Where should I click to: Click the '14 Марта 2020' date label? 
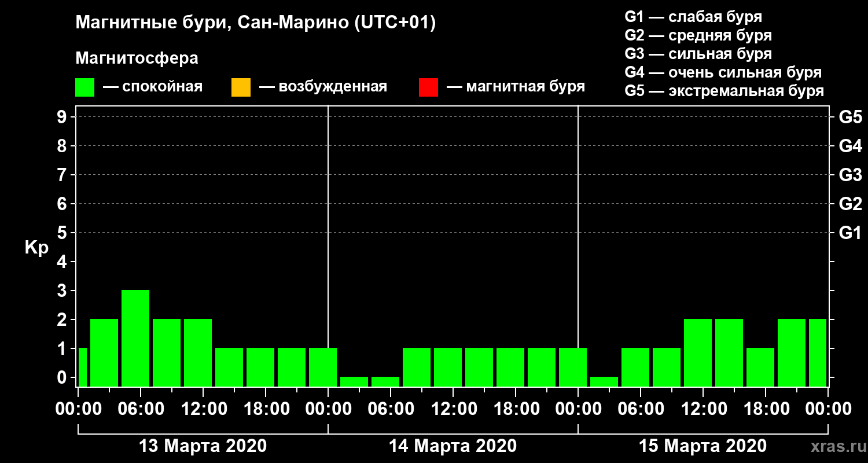pos(453,446)
